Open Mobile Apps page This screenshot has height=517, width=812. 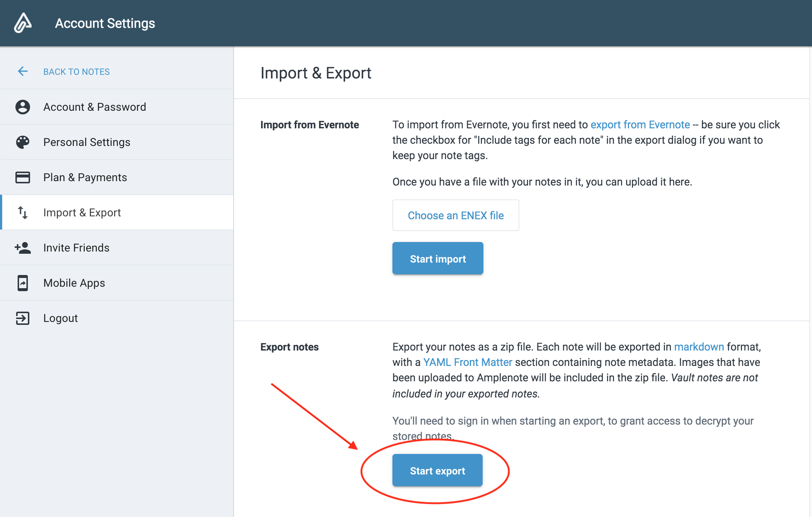coord(117,283)
